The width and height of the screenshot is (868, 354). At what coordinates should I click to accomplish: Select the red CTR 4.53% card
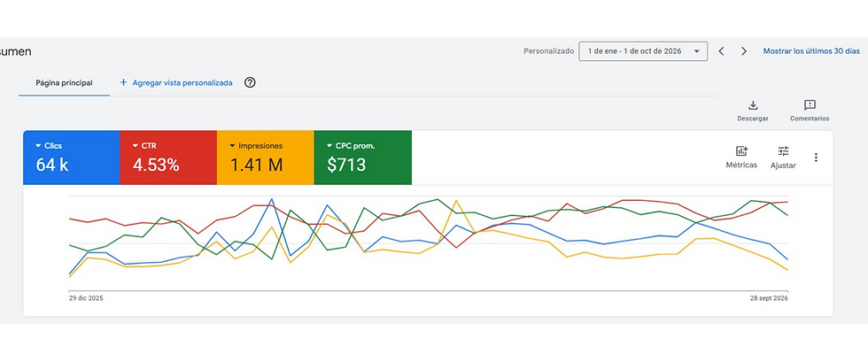pos(168,158)
